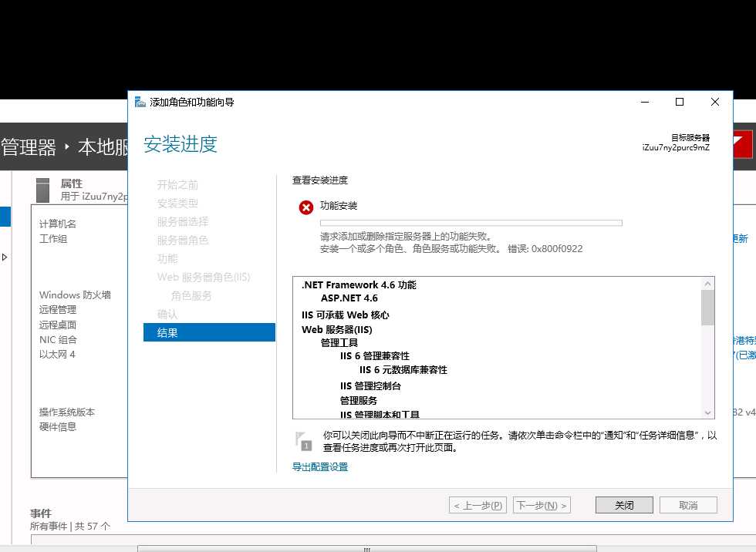
Task: Click 硬件信息 in Server Manager properties
Action: tap(57, 427)
